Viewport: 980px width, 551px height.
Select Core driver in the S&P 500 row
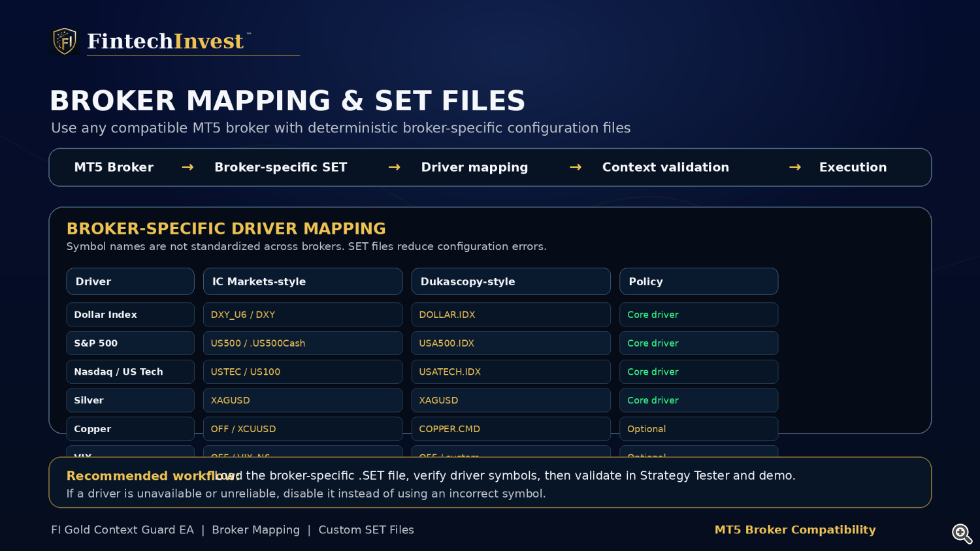[x=698, y=343]
